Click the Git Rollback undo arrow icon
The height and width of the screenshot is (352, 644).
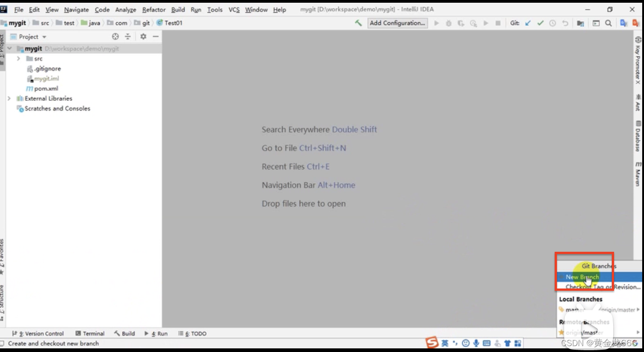pyautogui.click(x=565, y=23)
